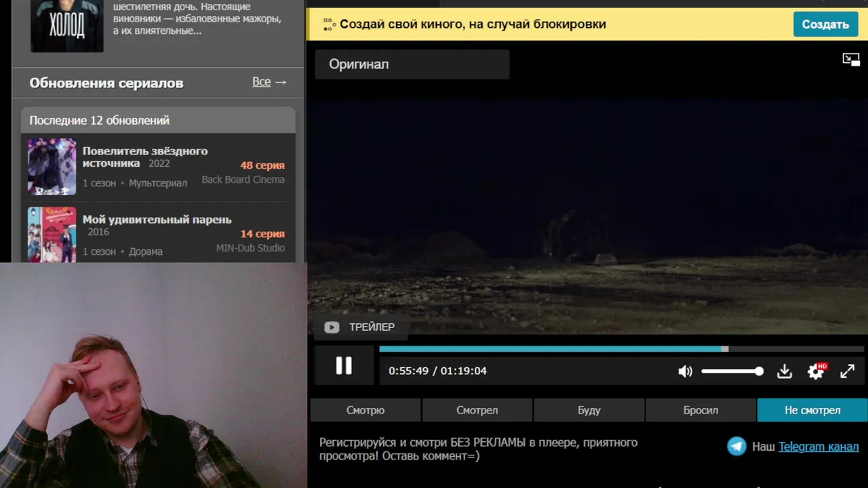Image resolution: width=868 pixels, height=488 pixels.
Task: Click the 48 серия label
Action: point(262,165)
